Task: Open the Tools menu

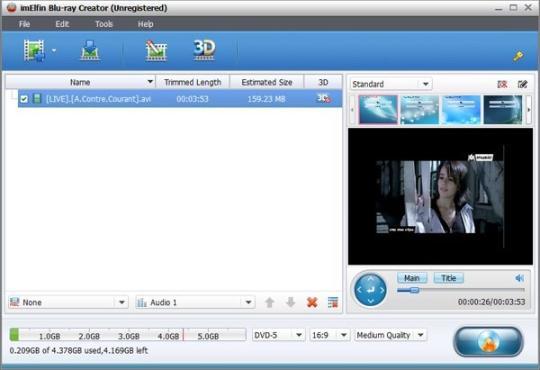Action: coord(104,24)
